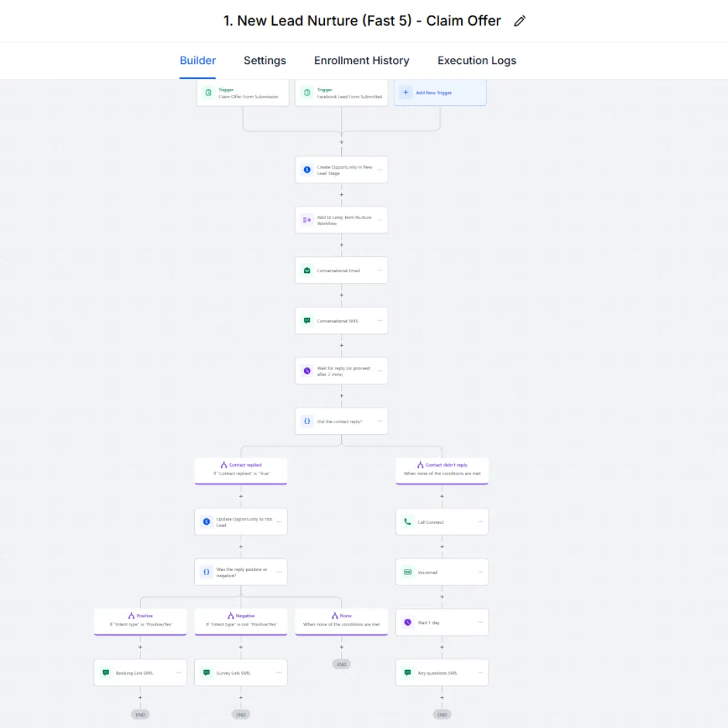Click the Add to Long Term Nurture icon

[307, 220]
